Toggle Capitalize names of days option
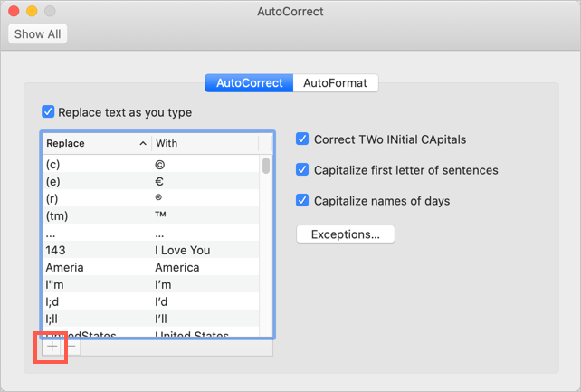The width and height of the screenshot is (581, 392). [x=303, y=201]
